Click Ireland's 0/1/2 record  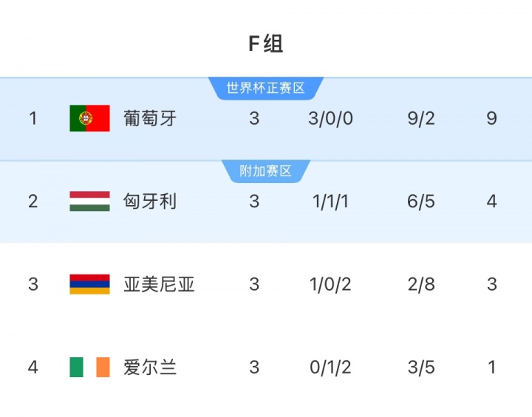pos(330,367)
